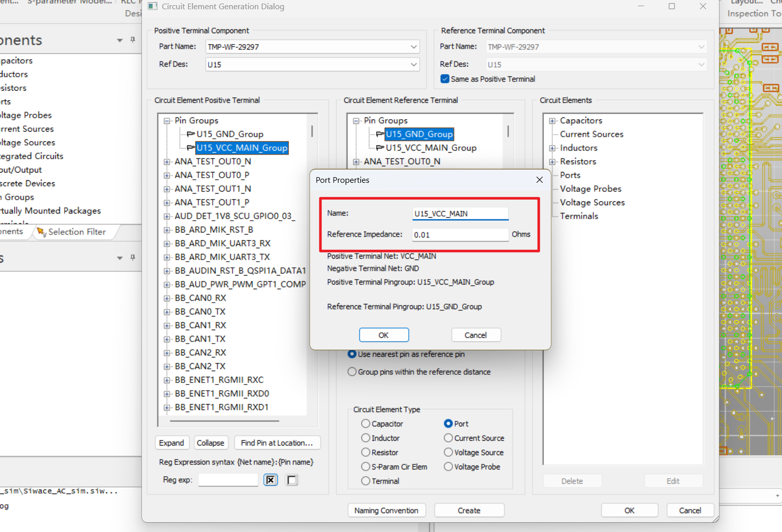The height and width of the screenshot is (532, 782).
Task: Collapse Pin Groups in Positive Terminal tree
Action: point(167,121)
